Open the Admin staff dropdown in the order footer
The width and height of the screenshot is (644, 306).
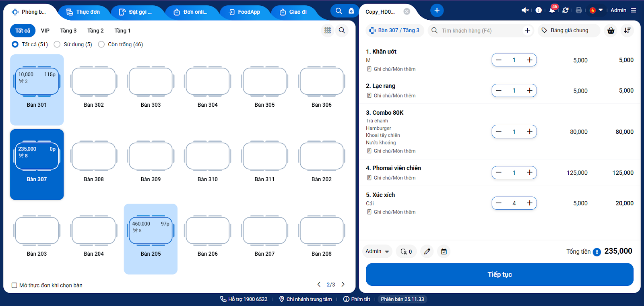[377, 251]
